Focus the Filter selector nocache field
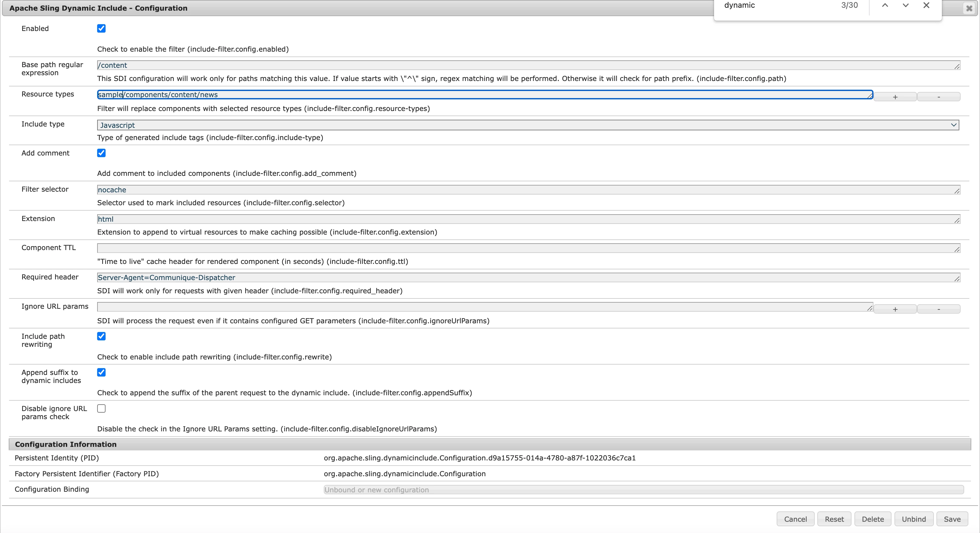Image resolution: width=980 pixels, height=533 pixels. point(528,190)
